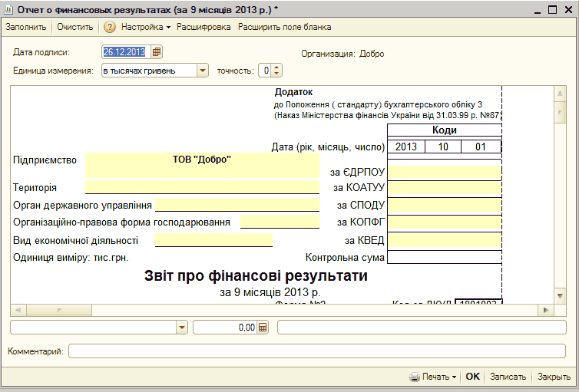Click Расширить поле бланка
The width and height of the screenshot is (579, 392).
pyautogui.click(x=284, y=27)
